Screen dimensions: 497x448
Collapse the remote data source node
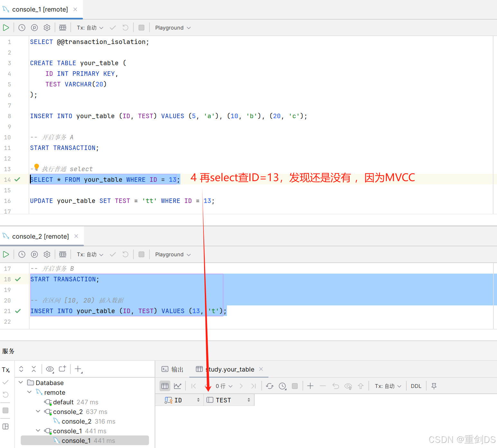point(29,392)
